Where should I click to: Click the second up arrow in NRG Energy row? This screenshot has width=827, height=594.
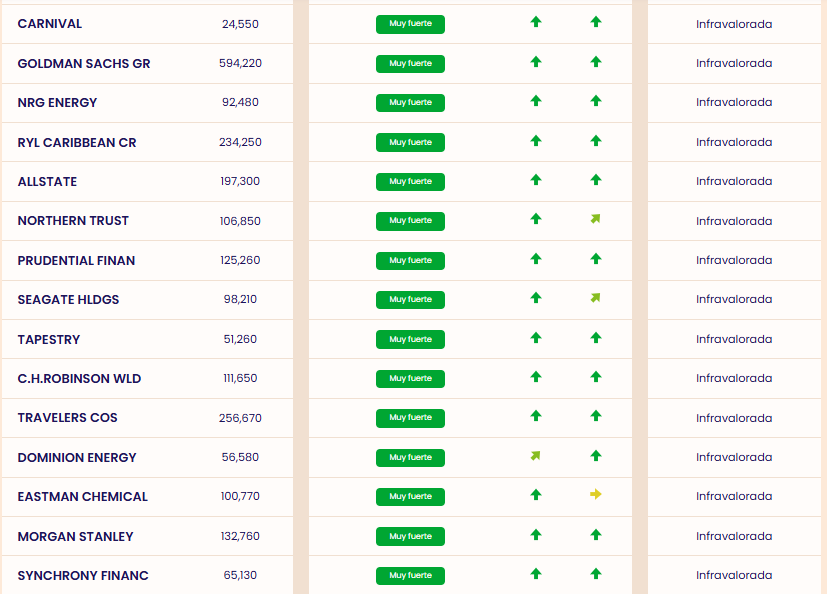(x=596, y=101)
